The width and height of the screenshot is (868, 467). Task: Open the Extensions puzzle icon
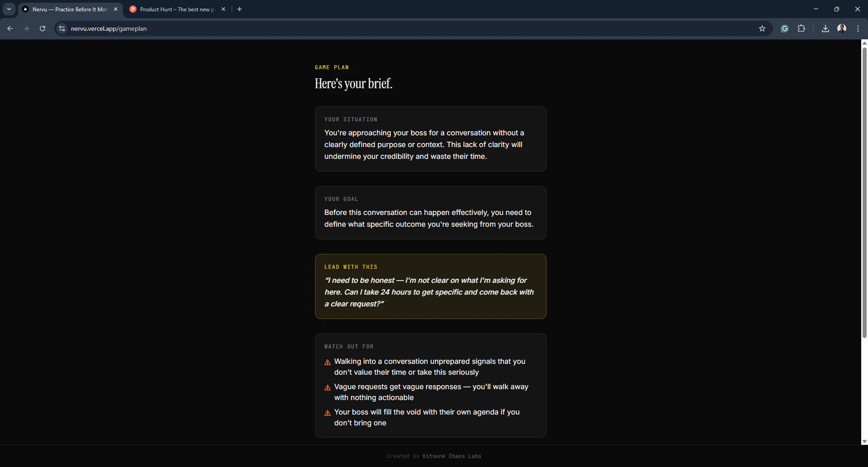(x=802, y=29)
